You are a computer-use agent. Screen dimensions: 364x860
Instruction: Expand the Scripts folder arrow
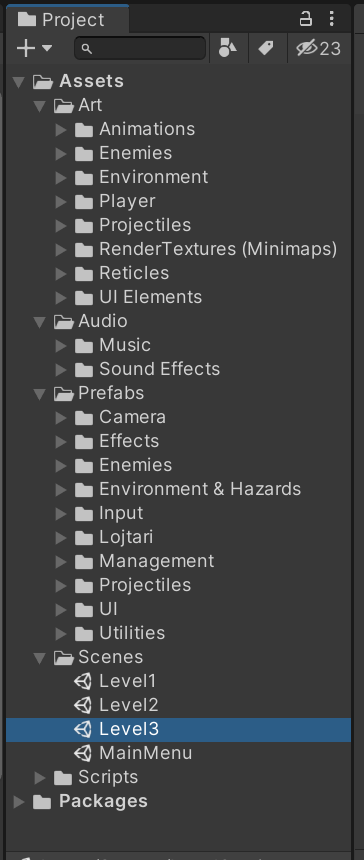(x=40, y=778)
